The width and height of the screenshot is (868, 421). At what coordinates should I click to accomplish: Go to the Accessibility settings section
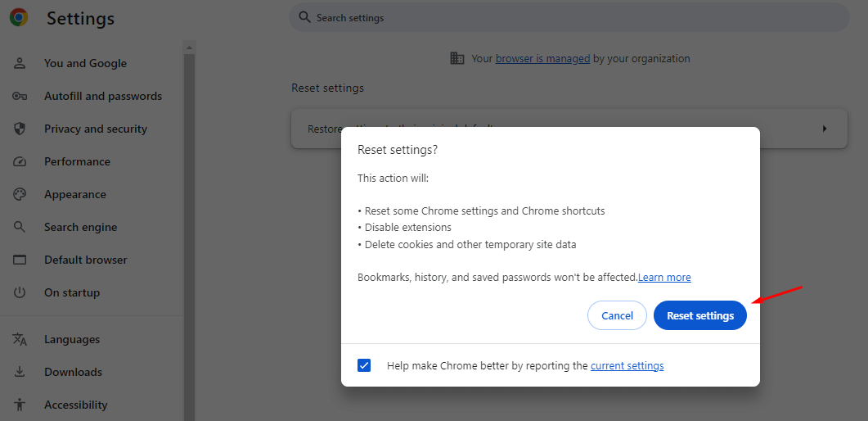75,405
